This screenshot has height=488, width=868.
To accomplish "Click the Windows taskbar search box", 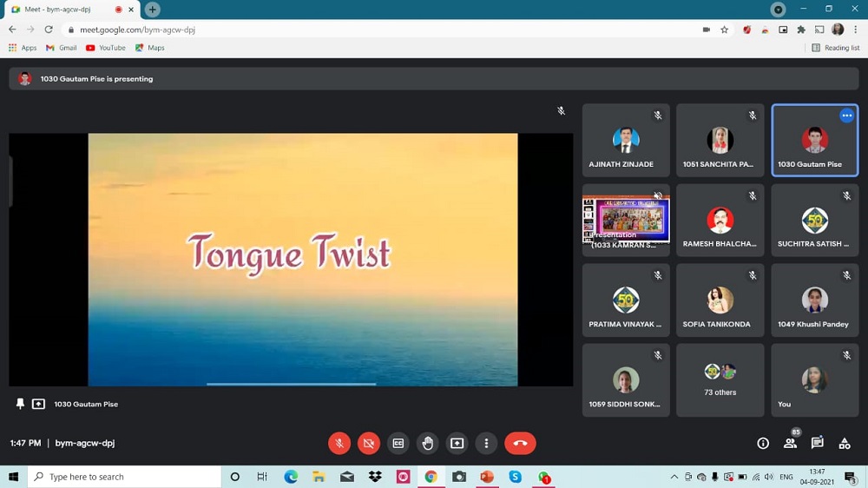I will [x=124, y=477].
